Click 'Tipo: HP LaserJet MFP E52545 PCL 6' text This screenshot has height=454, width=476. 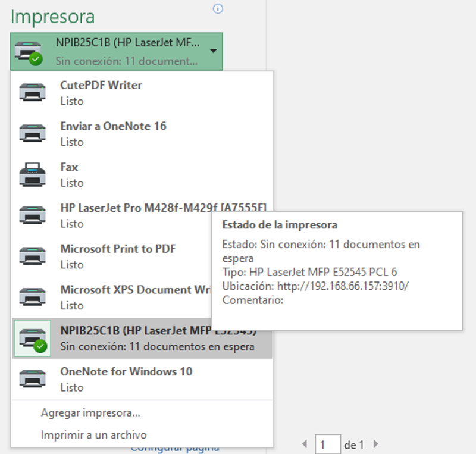[x=309, y=272]
